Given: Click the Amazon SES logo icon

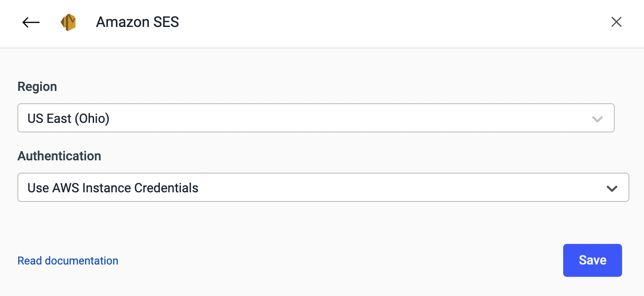Looking at the screenshot, I should [x=68, y=22].
